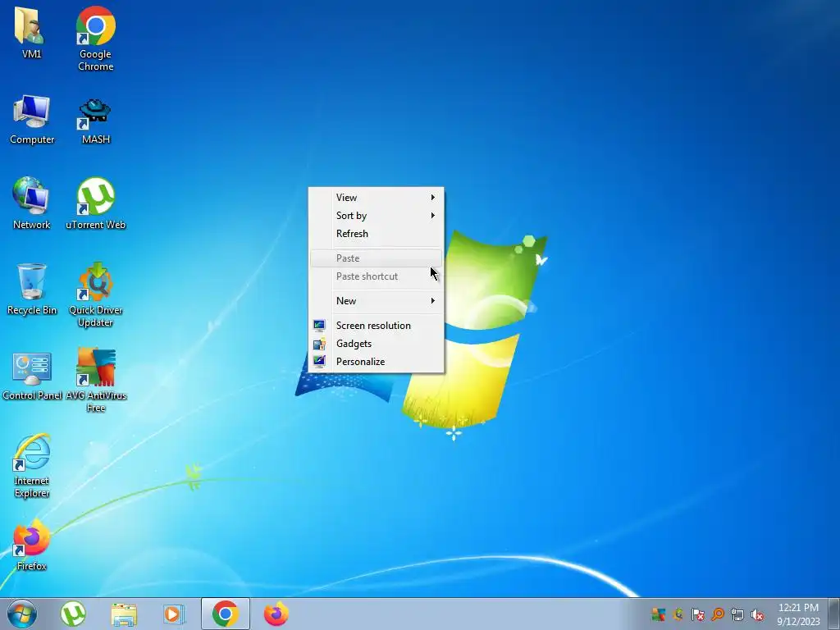This screenshot has height=630, width=840.
Task: Select the AVG AntiVirus Free shortcut
Action: (x=95, y=381)
